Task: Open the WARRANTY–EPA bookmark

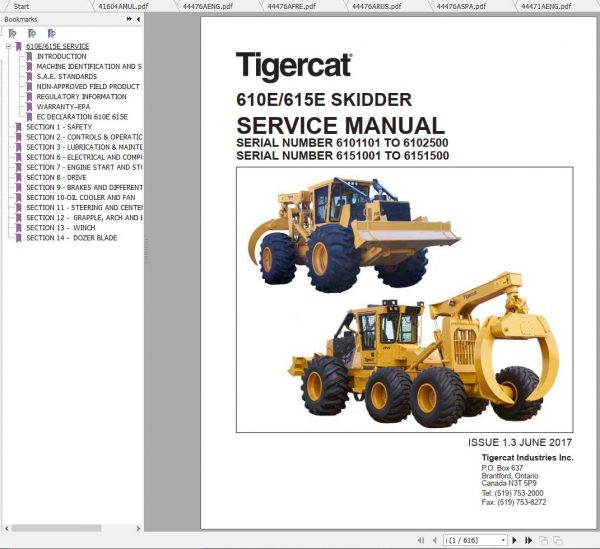Action: pyautogui.click(x=63, y=107)
